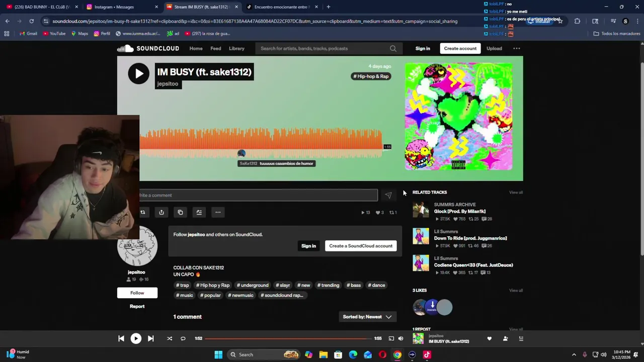Play the IM BUSY track in the header
This screenshot has height=362, width=644.
[138, 73]
